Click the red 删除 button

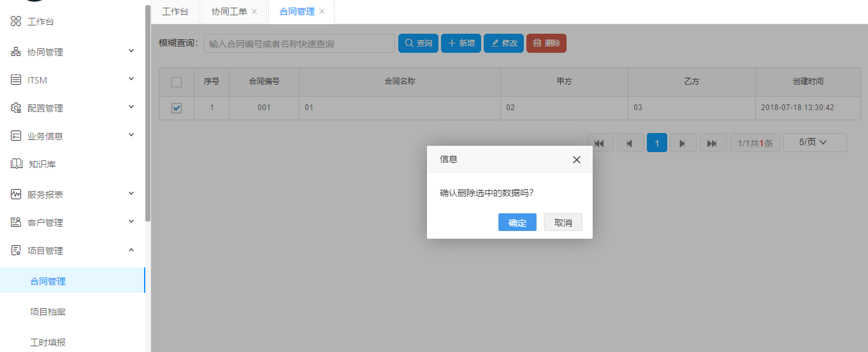546,43
